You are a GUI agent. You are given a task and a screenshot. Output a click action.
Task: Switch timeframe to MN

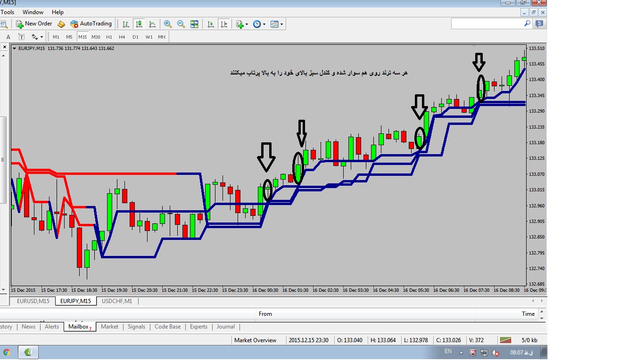(162, 37)
